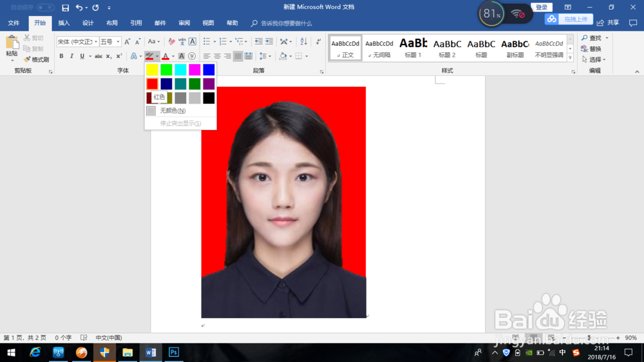Open the font color dropdown arrow
The width and height of the screenshot is (644, 362).
click(173, 56)
